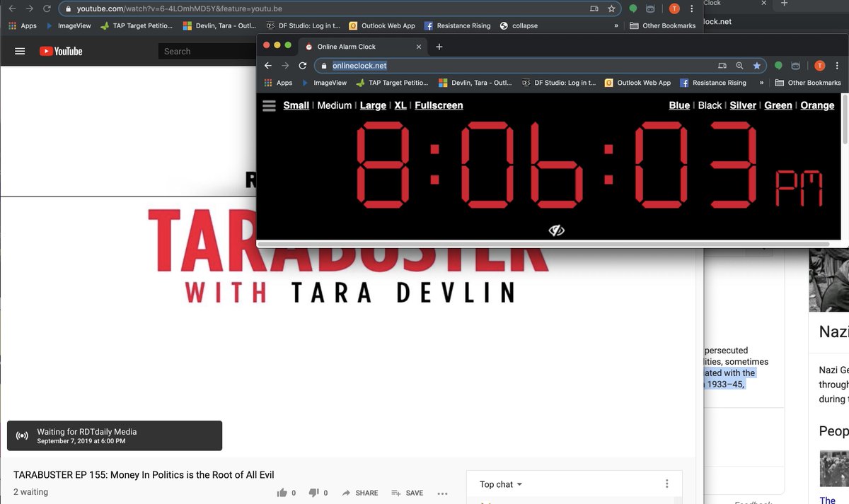Open the Apps shortcut in the YouTube window bookmarks bar
Viewport: 849px width, 504px height.
coord(22,25)
